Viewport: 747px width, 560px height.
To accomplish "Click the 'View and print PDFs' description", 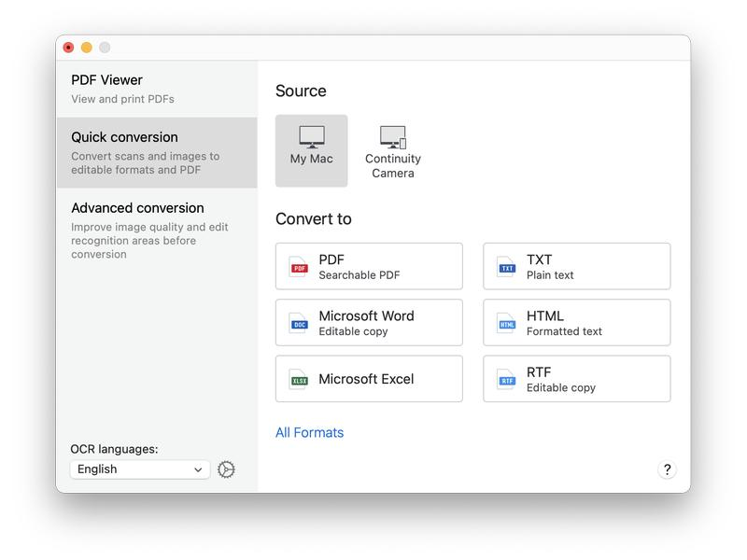I will 122,99.
